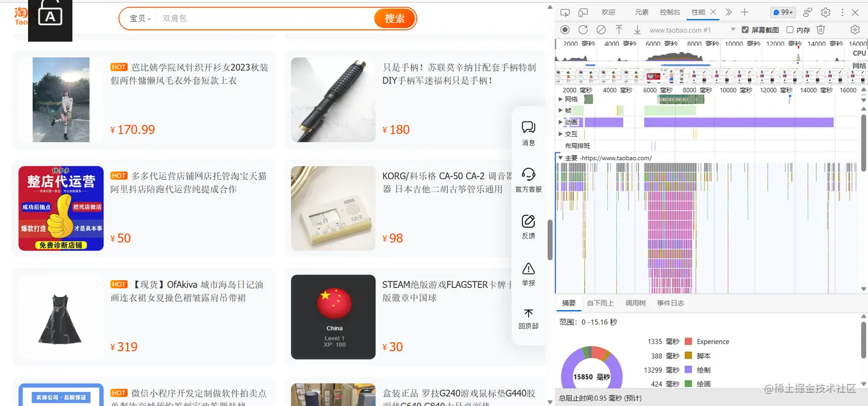
Task: Start recording a performance profile
Action: pyautogui.click(x=565, y=29)
